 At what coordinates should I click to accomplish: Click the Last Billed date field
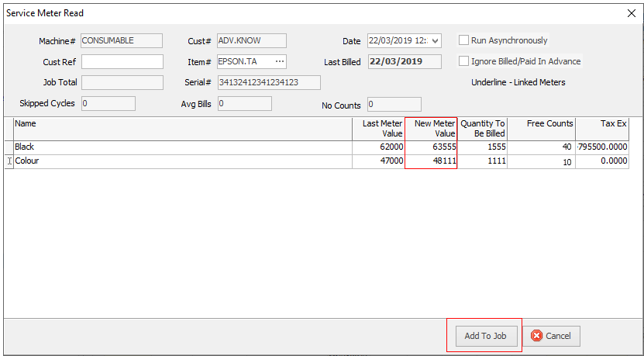[405, 61]
